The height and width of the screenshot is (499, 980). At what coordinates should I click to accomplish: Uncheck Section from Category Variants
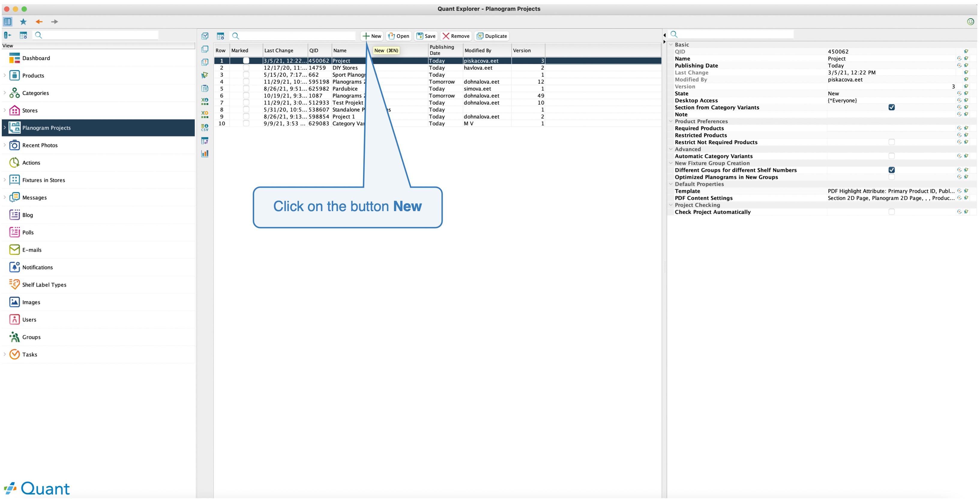[x=891, y=107]
